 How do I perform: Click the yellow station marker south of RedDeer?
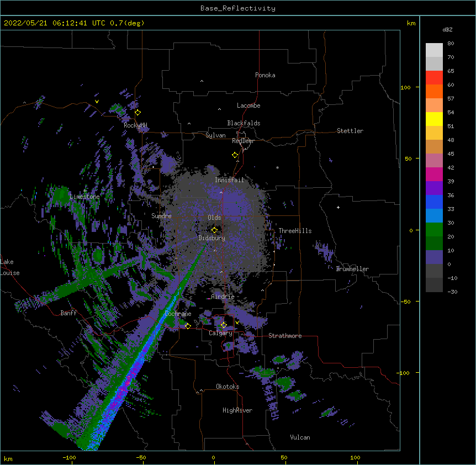coord(235,155)
